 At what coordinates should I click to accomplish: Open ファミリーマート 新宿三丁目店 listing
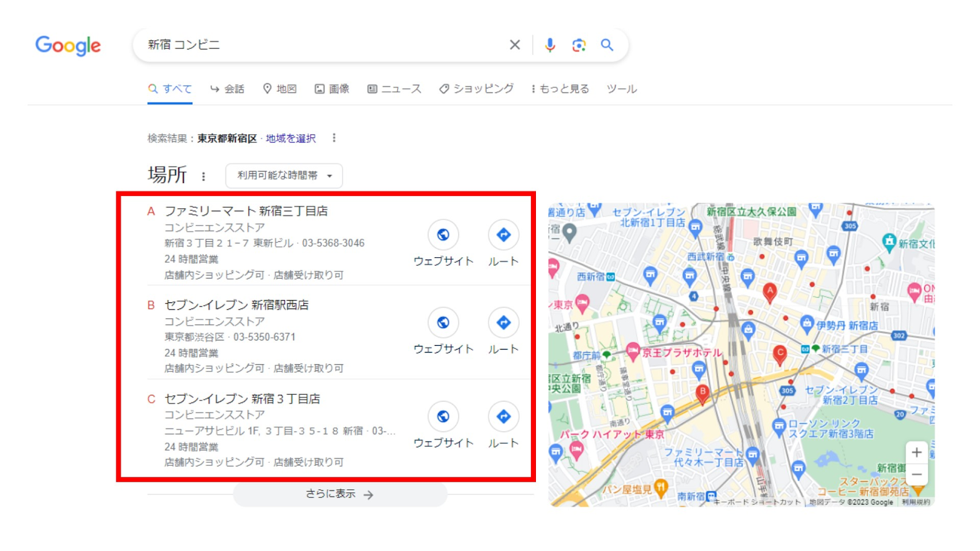click(246, 211)
